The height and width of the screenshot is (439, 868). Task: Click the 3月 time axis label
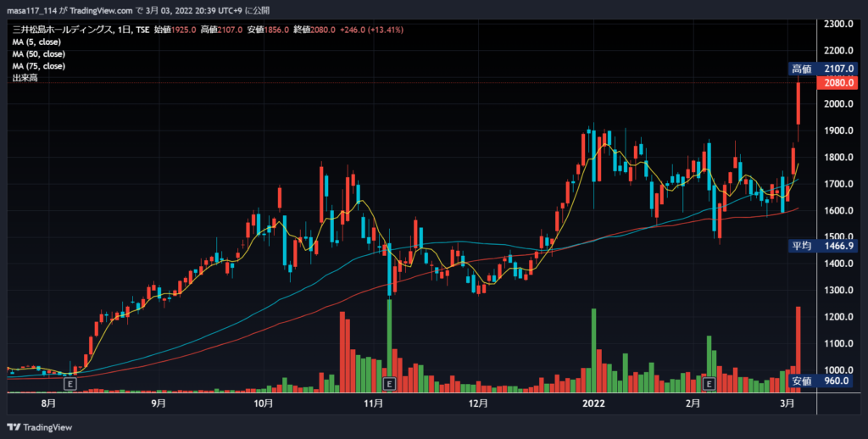coord(787,403)
